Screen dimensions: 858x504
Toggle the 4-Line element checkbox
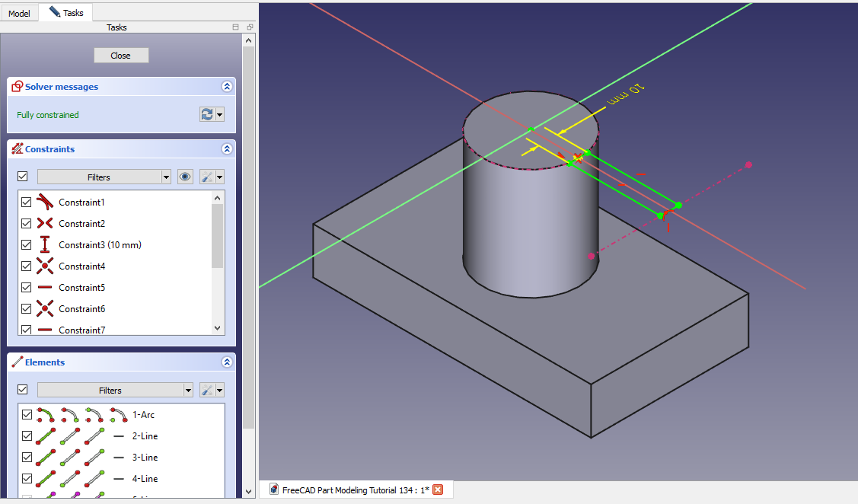(27, 479)
